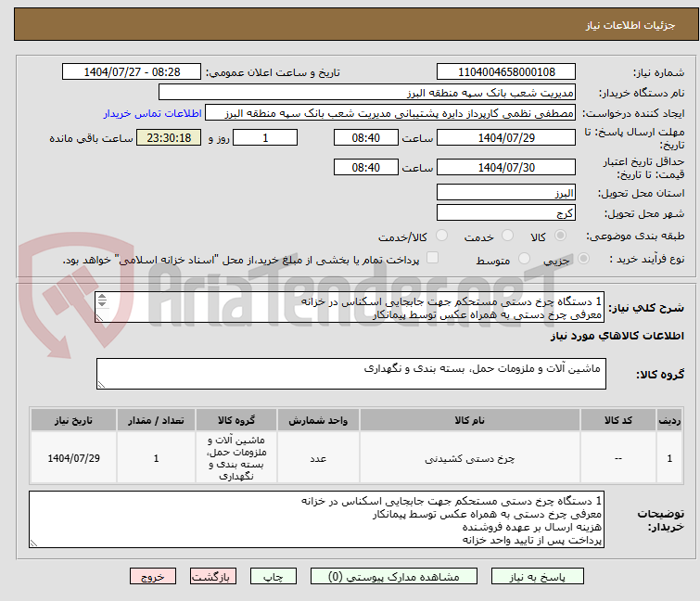Click scroll down arrow in شرح کلی نیاز
700x601 pixels.
(102, 303)
